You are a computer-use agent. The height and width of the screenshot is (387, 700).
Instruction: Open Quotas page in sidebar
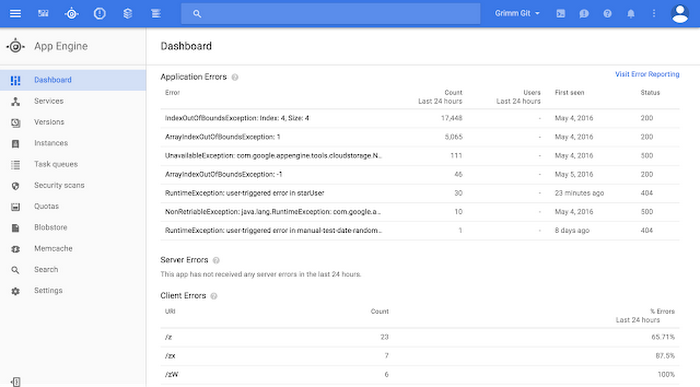pyautogui.click(x=73, y=206)
